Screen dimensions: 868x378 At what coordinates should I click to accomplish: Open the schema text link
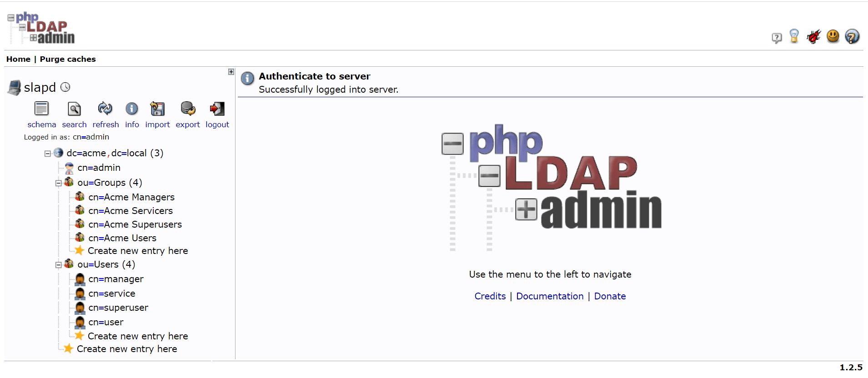tap(42, 124)
